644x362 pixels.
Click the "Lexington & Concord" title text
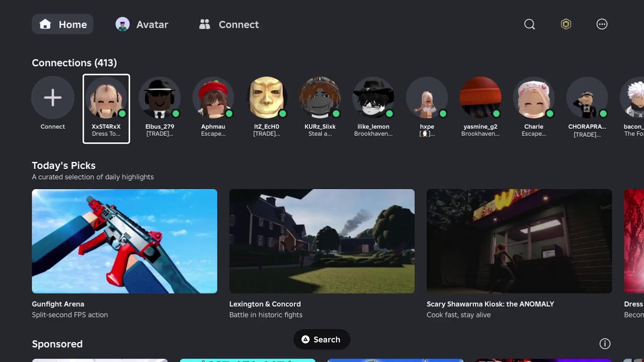click(x=265, y=304)
